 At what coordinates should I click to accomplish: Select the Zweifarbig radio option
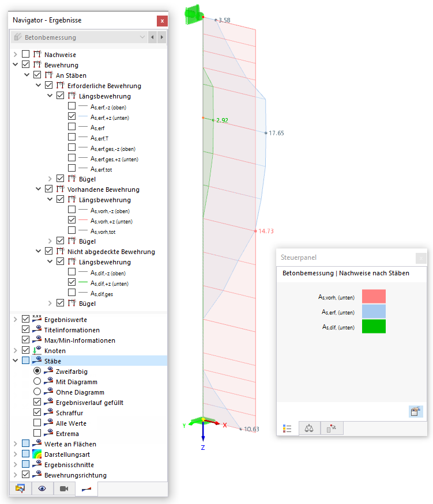[37, 371]
